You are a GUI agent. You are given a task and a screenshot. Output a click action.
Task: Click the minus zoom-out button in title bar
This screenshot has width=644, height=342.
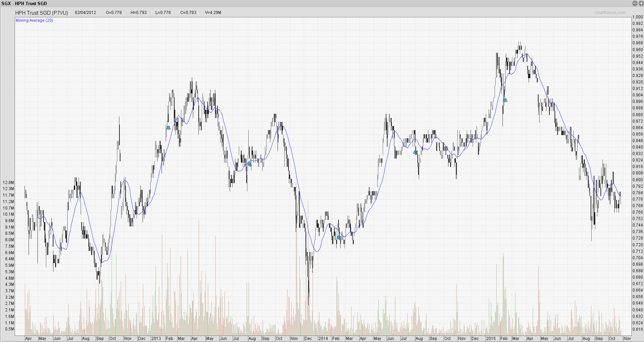(635, 3)
